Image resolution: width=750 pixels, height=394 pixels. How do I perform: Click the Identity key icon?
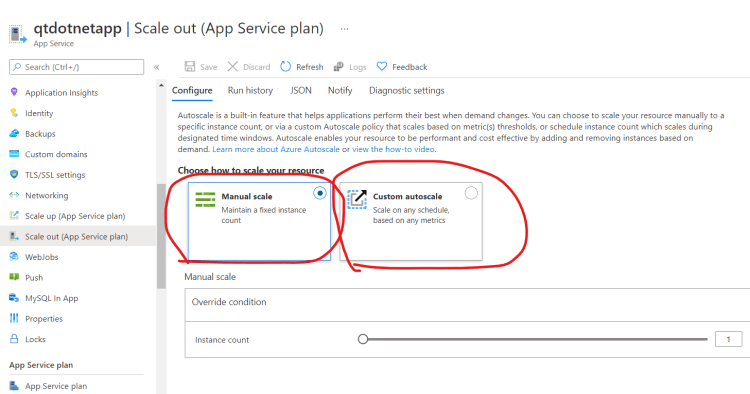point(14,113)
